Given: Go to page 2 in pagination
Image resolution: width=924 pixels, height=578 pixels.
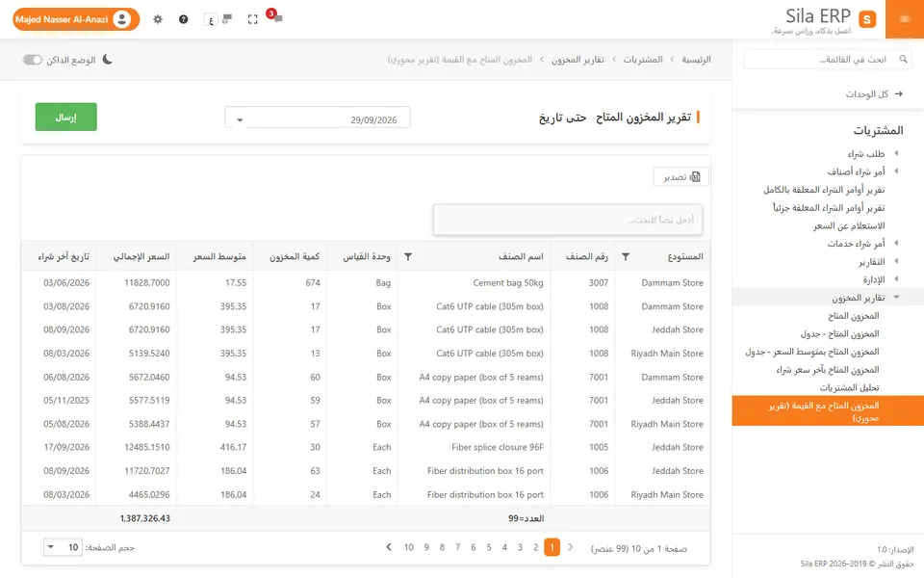Looking at the screenshot, I should pyautogui.click(x=536, y=547).
